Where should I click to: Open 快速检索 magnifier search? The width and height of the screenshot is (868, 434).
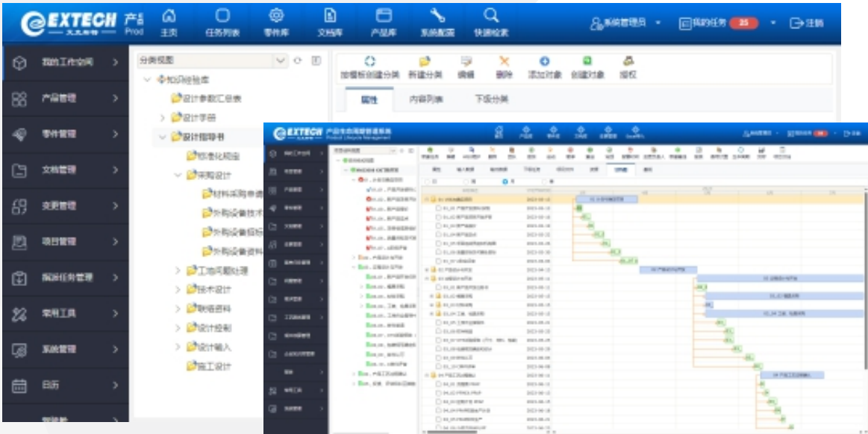pos(490,16)
